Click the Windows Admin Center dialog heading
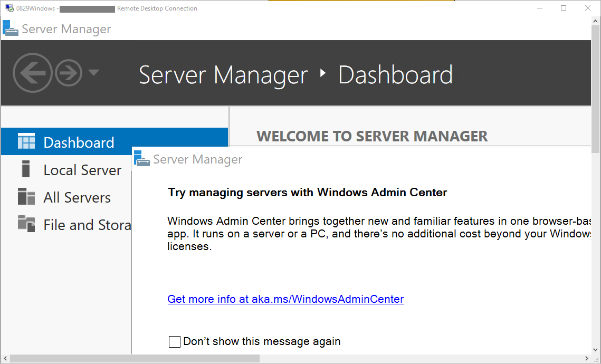Image resolution: width=601 pixels, height=364 pixels. point(308,193)
